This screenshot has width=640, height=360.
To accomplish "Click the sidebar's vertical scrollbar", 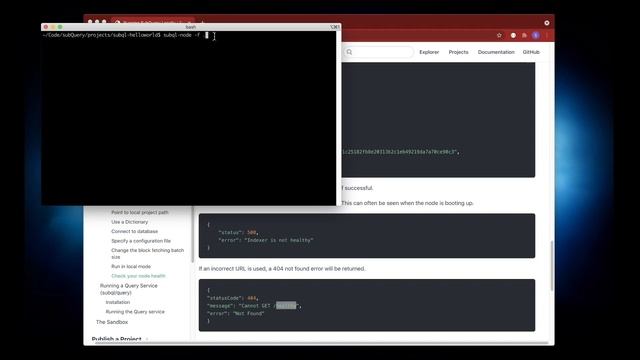I will pos(192,234).
